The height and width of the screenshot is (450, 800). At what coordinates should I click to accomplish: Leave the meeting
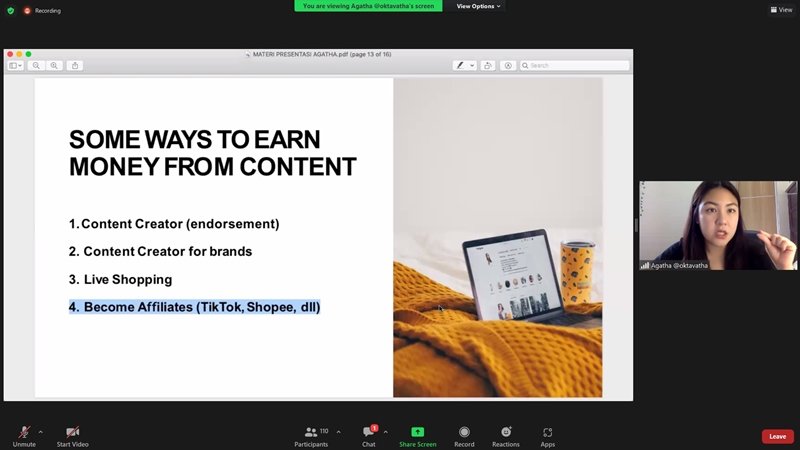point(778,436)
